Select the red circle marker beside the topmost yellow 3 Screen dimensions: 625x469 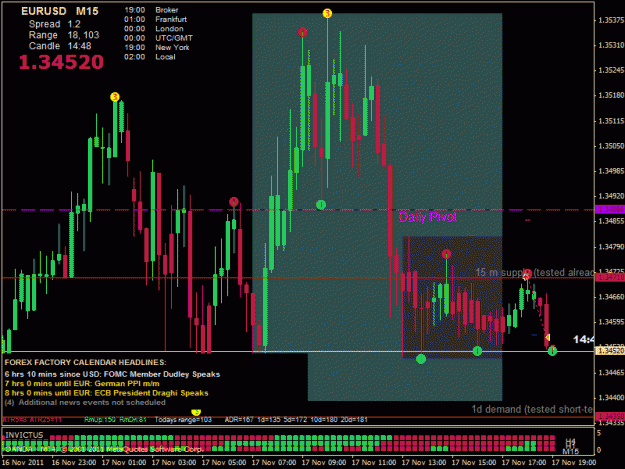click(x=303, y=32)
